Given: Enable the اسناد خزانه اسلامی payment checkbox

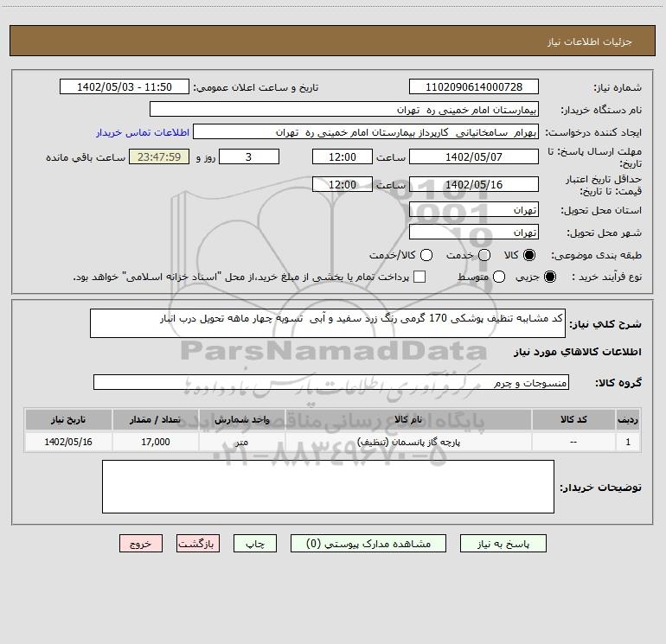Looking at the screenshot, I should (419, 277).
